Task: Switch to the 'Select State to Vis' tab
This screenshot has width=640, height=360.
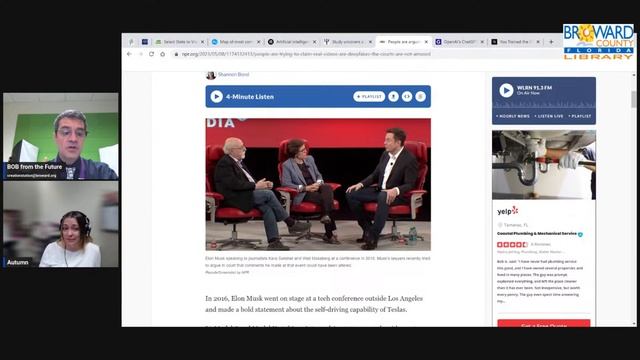Action: (x=180, y=42)
